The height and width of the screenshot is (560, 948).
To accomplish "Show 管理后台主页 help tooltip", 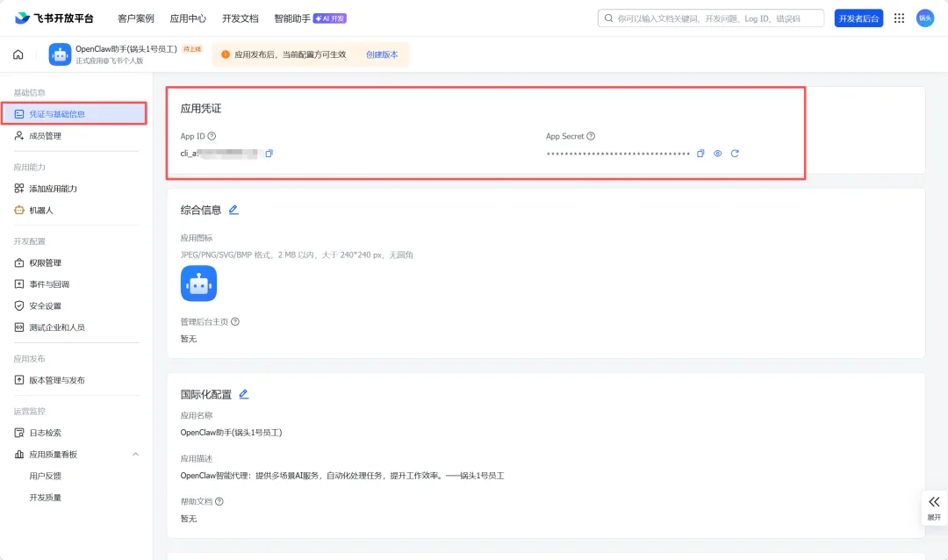I will (x=235, y=322).
